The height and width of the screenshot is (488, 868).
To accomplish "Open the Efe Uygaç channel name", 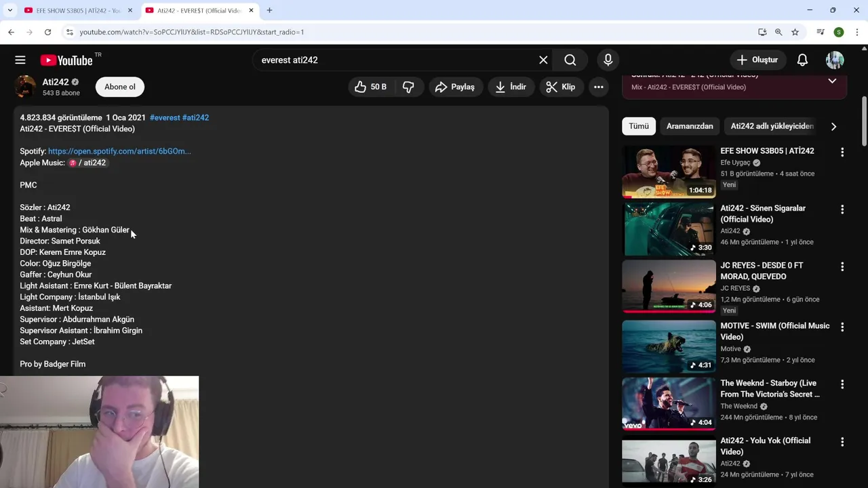I will (735, 163).
